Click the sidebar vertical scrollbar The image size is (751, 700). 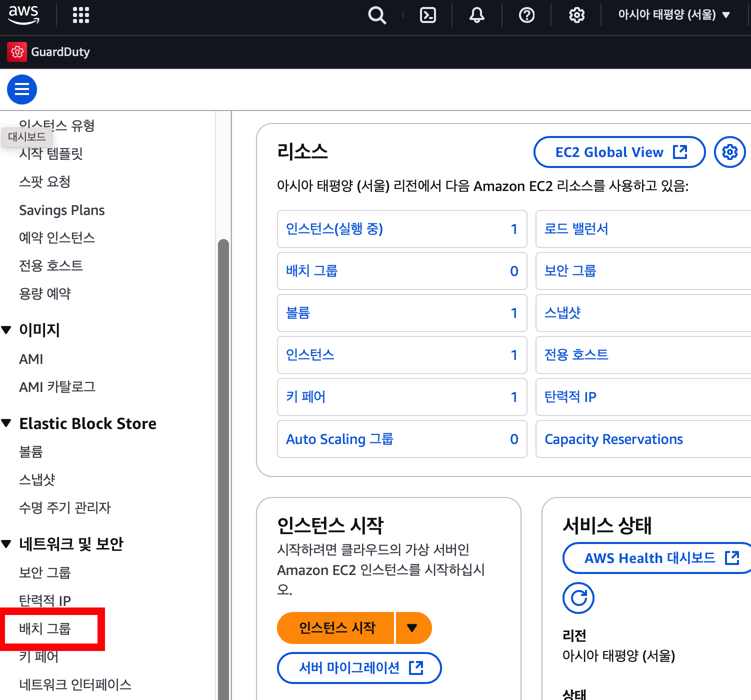point(223,469)
